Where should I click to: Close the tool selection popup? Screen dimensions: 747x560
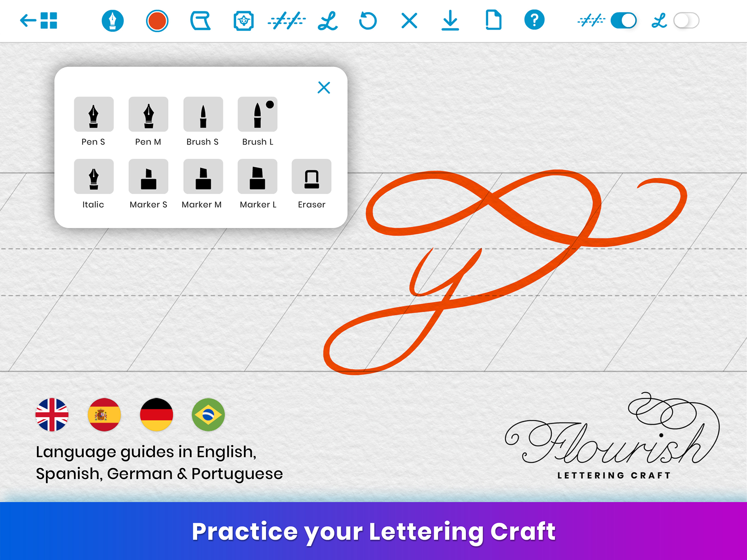pyautogui.click(x=324, y=88)
